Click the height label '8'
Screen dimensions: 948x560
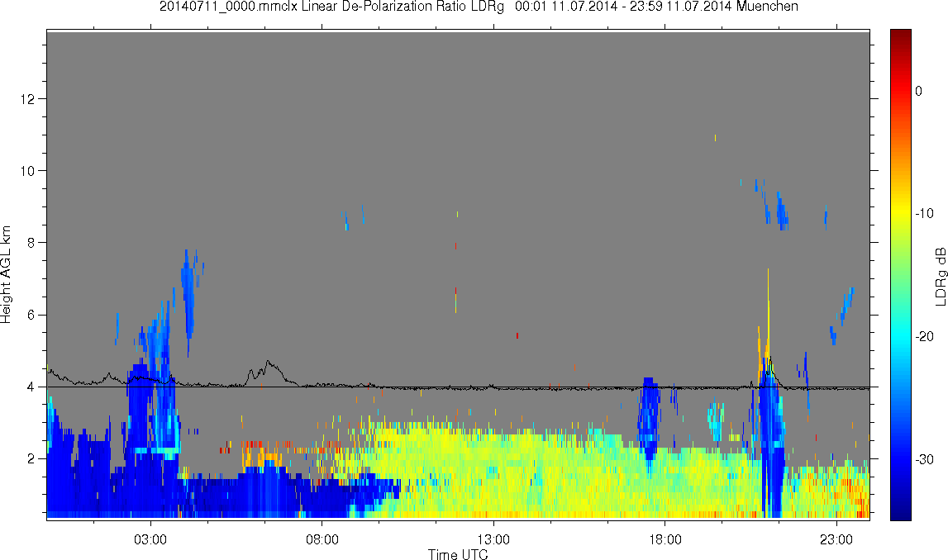31,243
